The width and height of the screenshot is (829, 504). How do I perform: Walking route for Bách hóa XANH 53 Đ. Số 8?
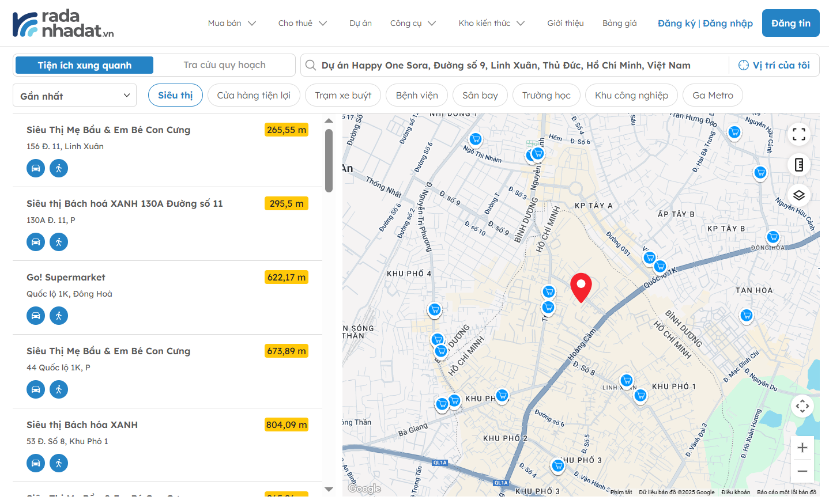click(59, 463)
